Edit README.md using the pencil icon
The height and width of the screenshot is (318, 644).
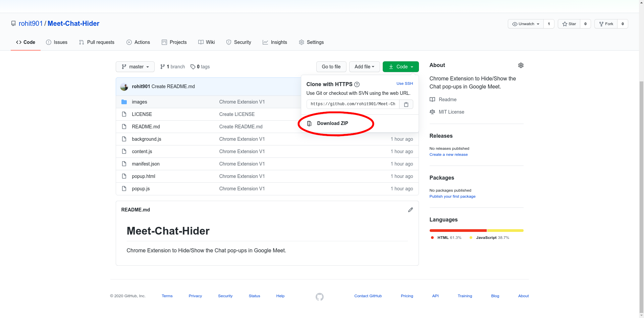click(x=410, y=210)
